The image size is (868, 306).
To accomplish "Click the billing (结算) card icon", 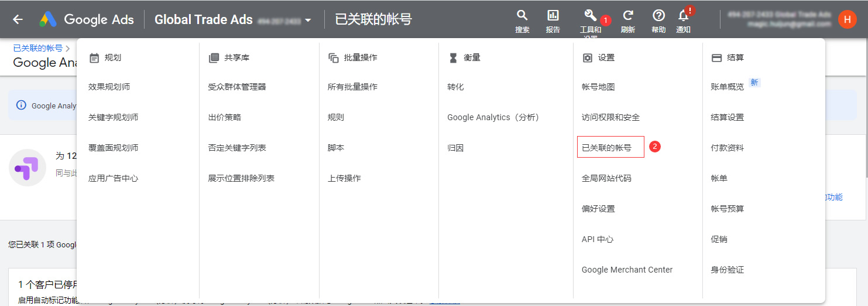I will tap(716, 58).
